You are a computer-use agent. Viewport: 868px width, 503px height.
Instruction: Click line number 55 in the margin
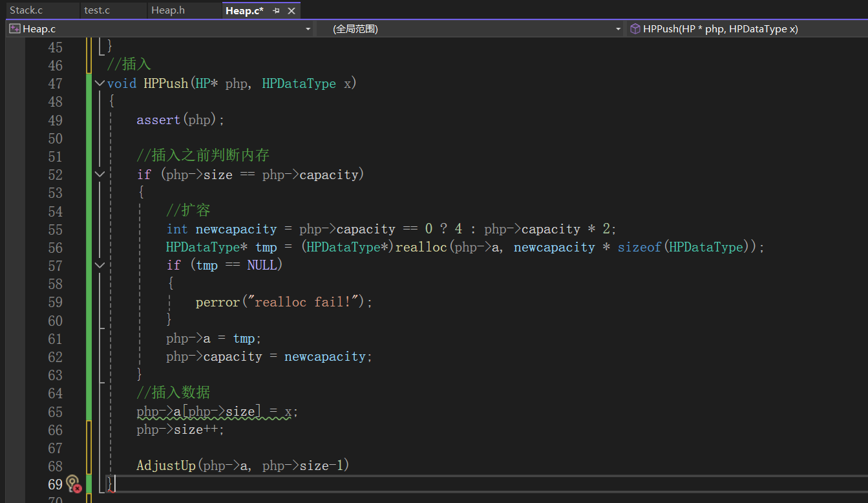(55, 230)
